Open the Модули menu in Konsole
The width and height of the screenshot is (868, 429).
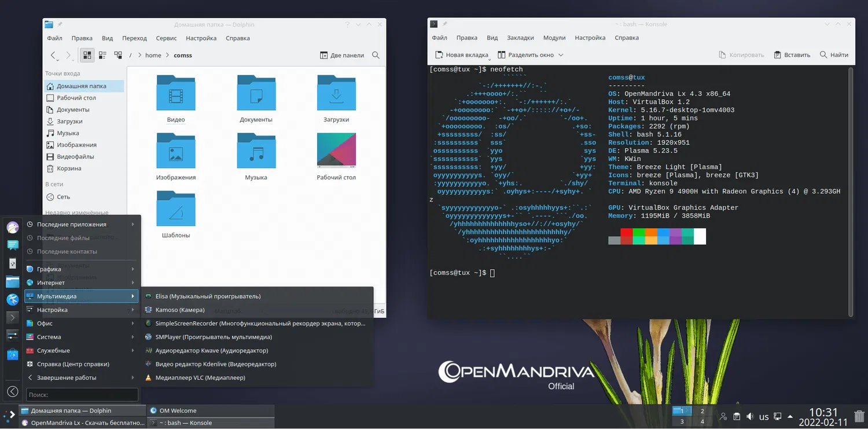tap(554, 38)
